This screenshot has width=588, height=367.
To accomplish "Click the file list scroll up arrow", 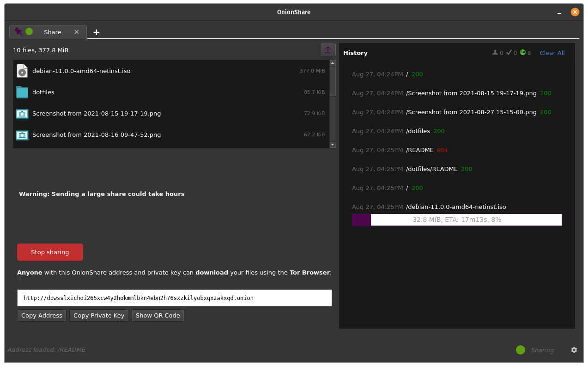I will click(x=333, y=63).
